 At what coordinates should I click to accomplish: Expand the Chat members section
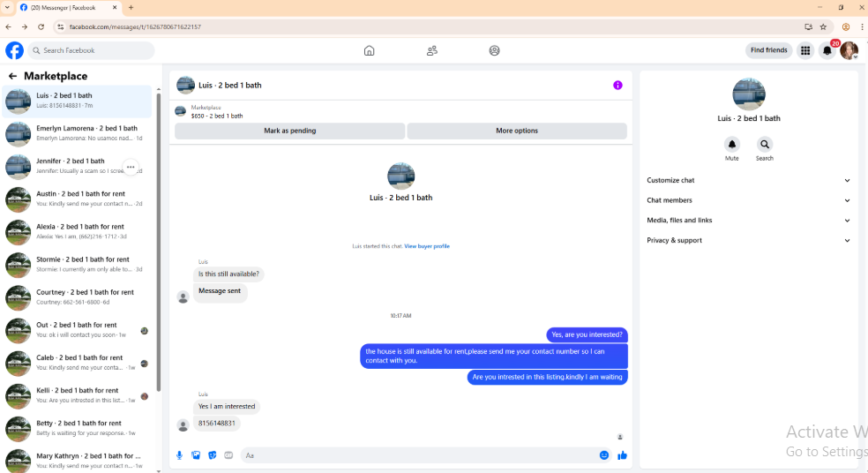[748, 200]
